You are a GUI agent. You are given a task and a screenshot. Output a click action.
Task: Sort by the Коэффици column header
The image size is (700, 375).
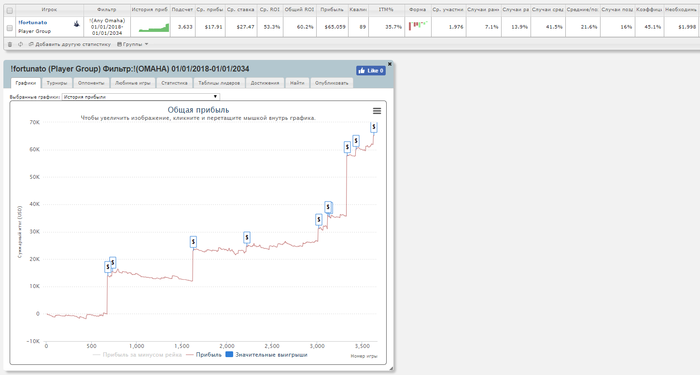point(649,9)
